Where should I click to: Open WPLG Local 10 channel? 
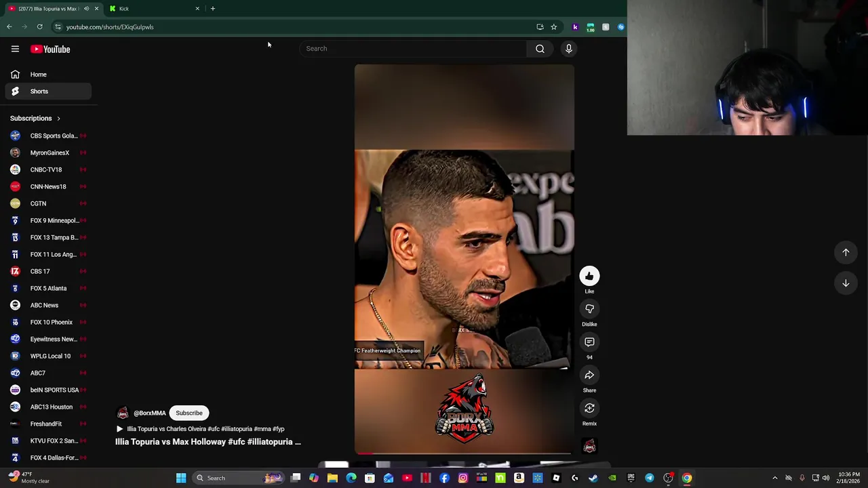(x=48, y=356)
